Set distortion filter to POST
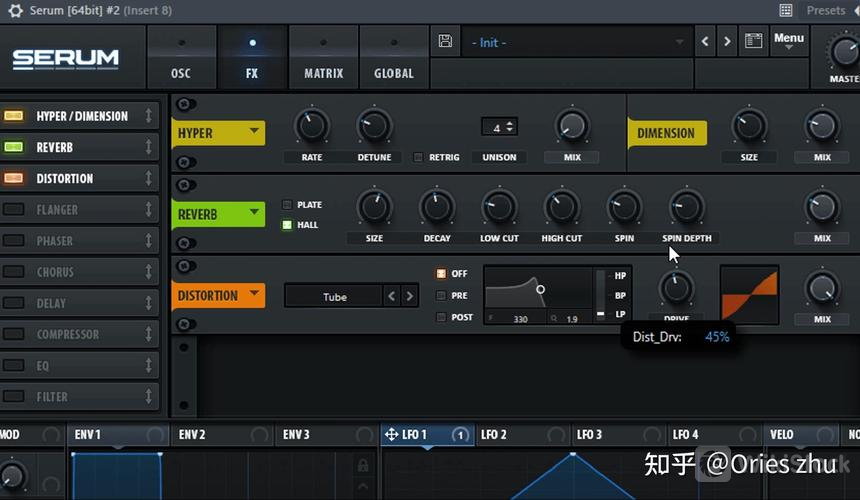Screen dimensions: 860x500 coord(441,317)
